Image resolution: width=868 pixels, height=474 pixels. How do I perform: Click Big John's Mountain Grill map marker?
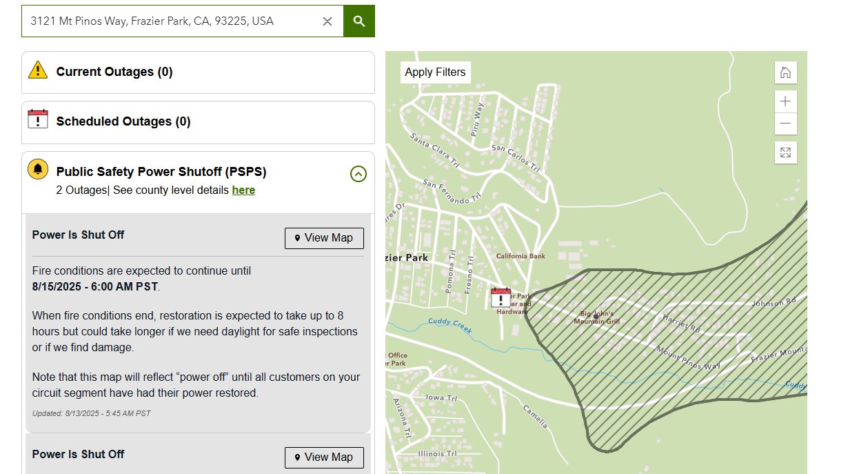click(x=596, y=316)
